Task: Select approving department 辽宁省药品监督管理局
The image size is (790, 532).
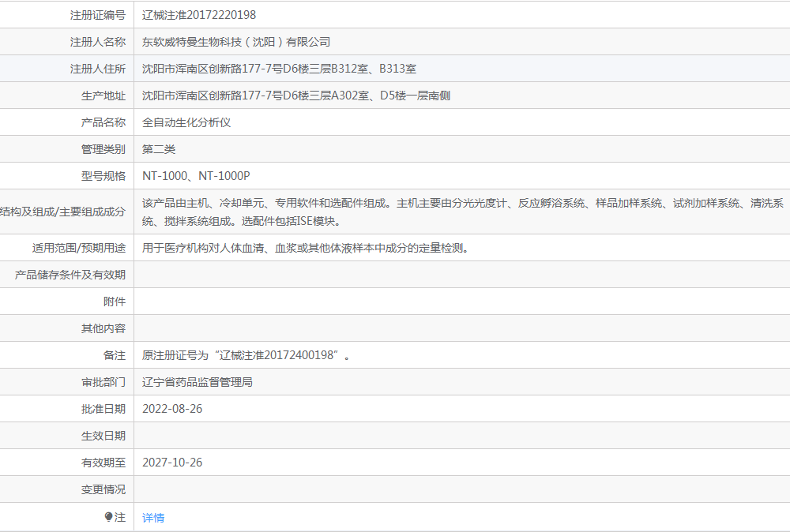Action: (x=197, y=382)
